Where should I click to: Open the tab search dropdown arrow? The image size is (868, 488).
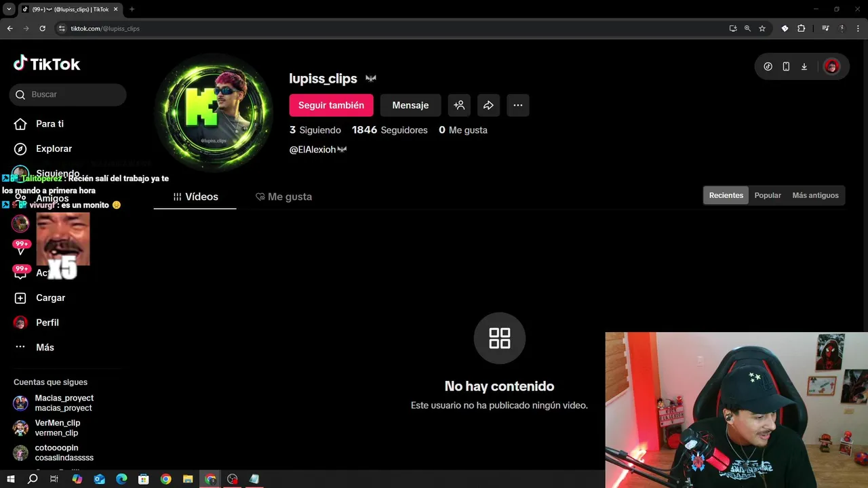(x=9, y=9)
